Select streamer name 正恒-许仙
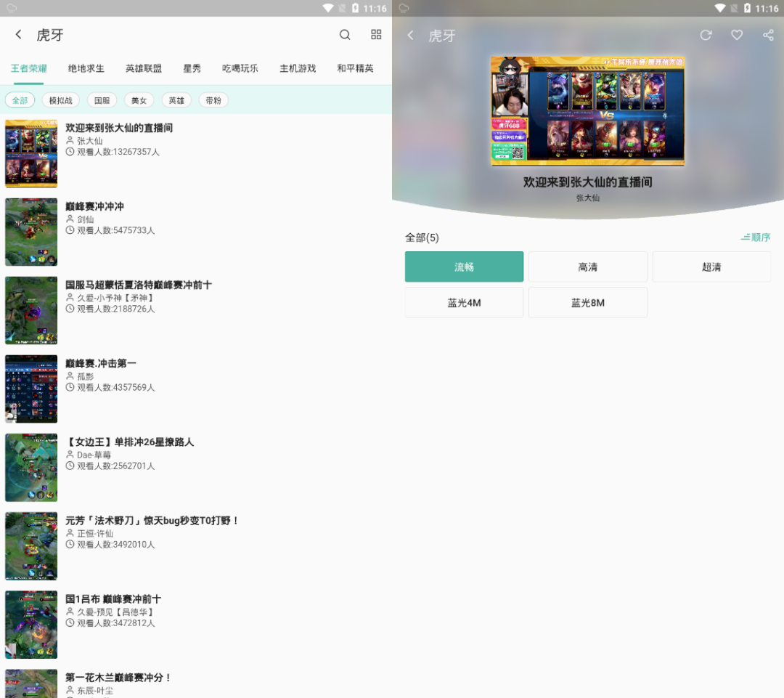The image size is (784, 698). tap(95, 533)
